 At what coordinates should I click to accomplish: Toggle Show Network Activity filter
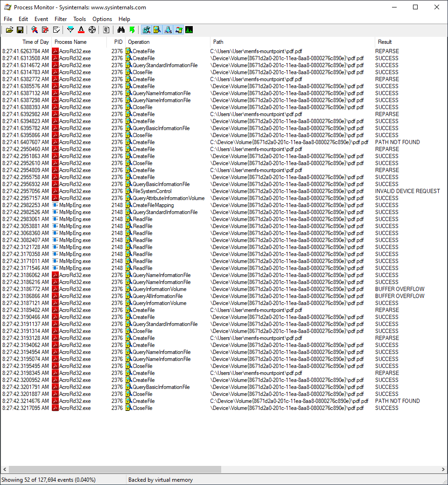(x=168, y=29)
